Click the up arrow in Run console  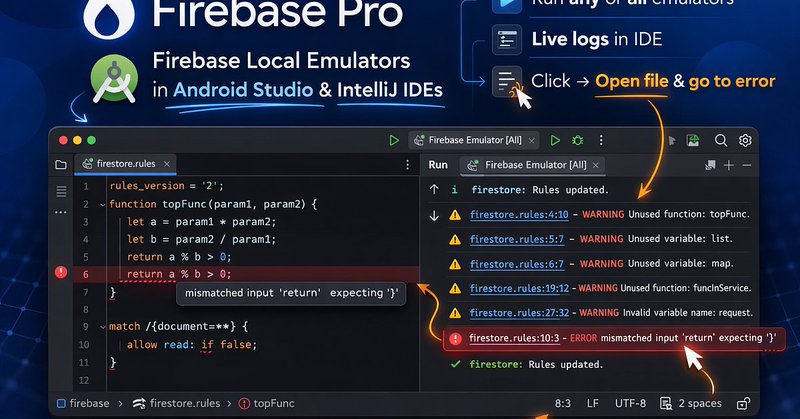point(434,190)
